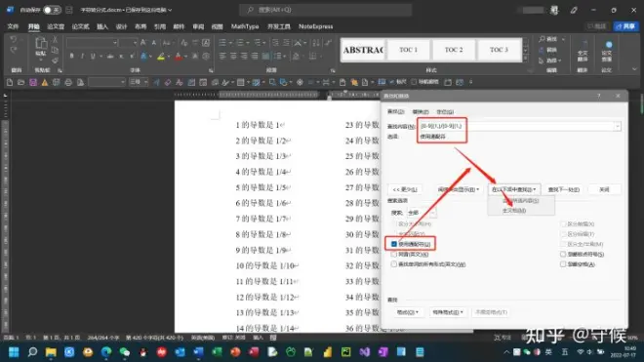This screenshot has height=362, width=644.
Task: Click the yellow text highlight color icon
Action: pyautogui.click(x=161, y=57)
